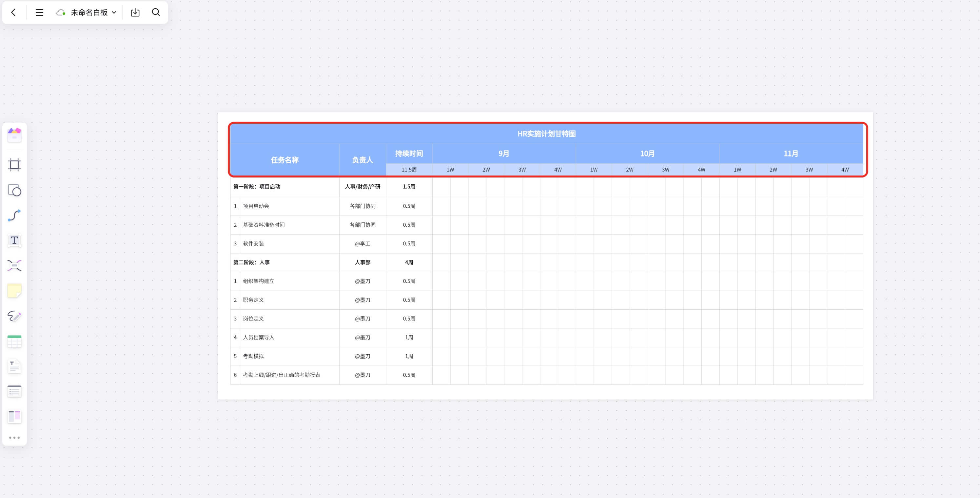Select the Kanban board tool

coord(14,417)
